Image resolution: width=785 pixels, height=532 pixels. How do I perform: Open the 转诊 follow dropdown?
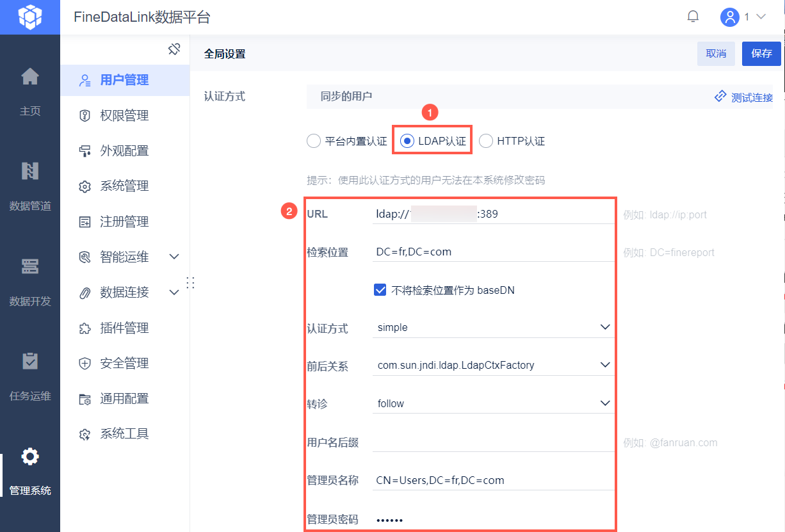[x=493, y=403]
